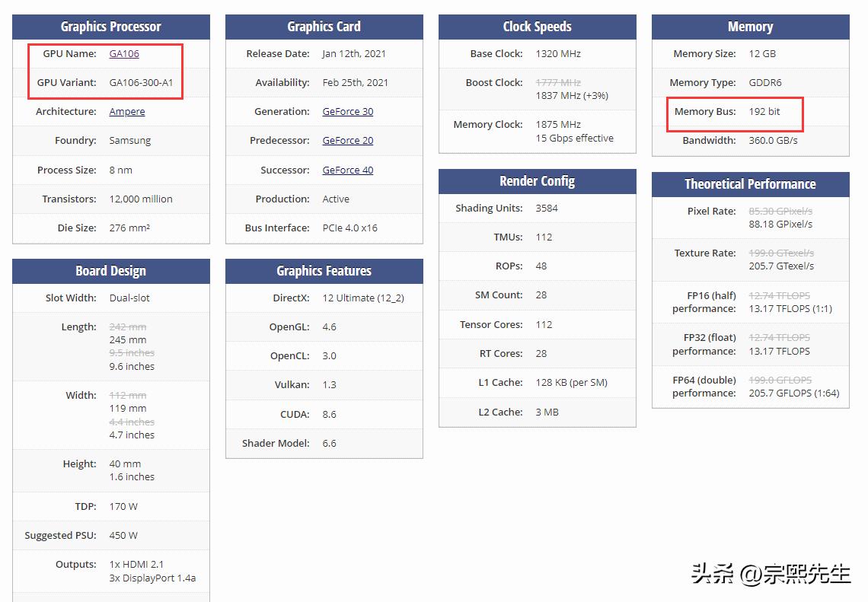The height and width of the screenshot is (602, 868).
Task: Open the GeForce 30 generation link
Action: coord(347,111)
